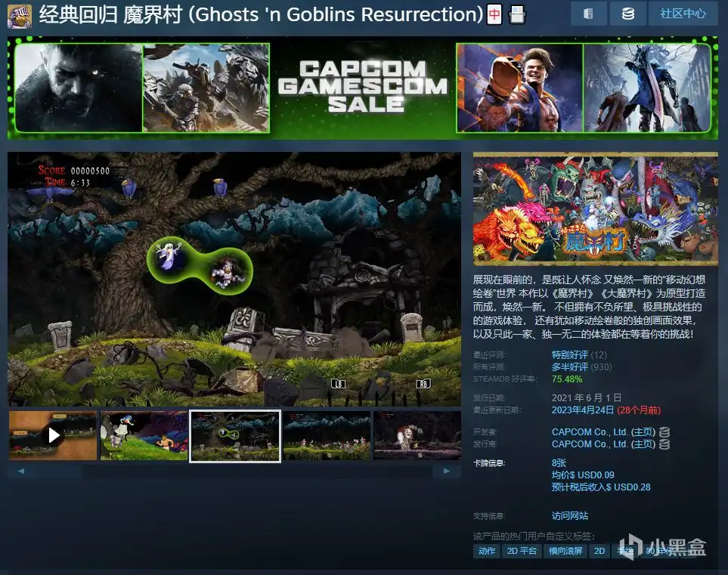Open the 8张 trading cards link
728x575 pixels.
point(559,463)
